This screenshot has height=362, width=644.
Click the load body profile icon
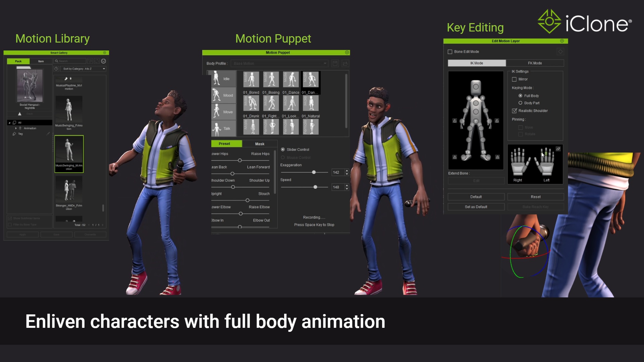pos(345,63)
